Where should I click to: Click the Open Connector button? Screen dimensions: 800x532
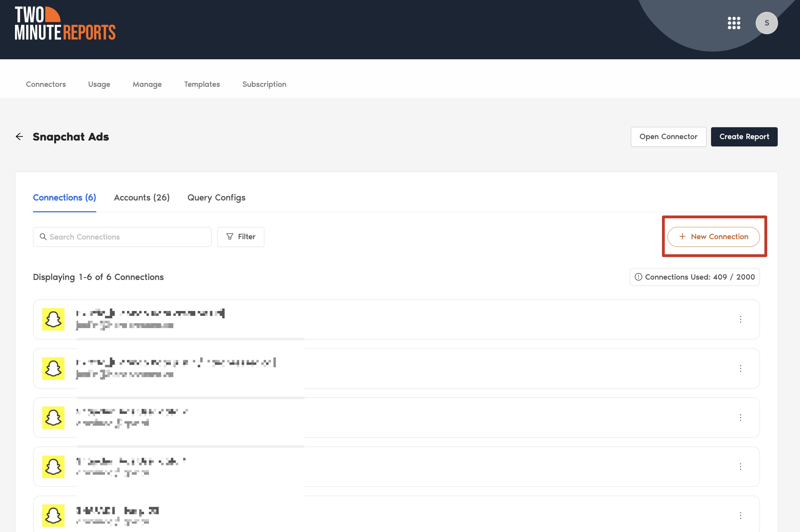tap(669, 137)
